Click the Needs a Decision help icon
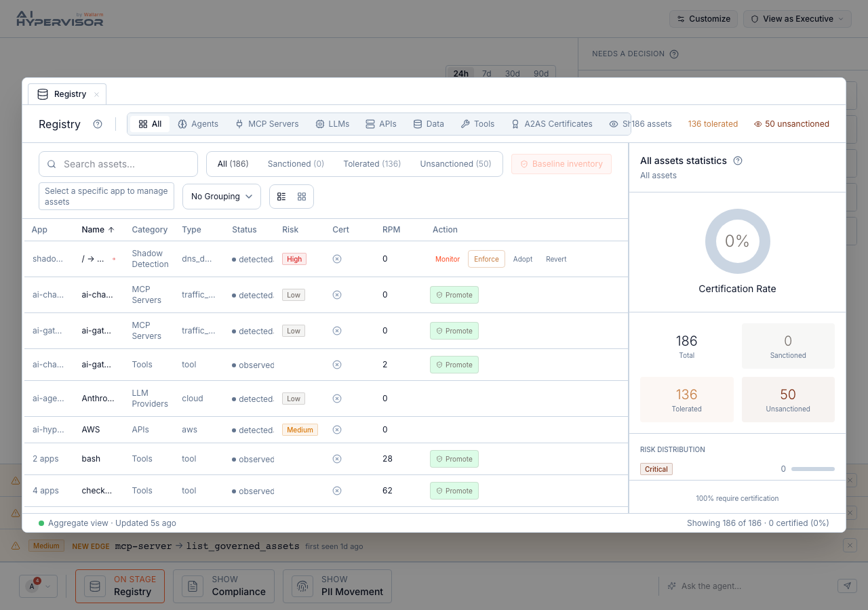This screenshot has width=868, height=610. (x=674, y=54)
